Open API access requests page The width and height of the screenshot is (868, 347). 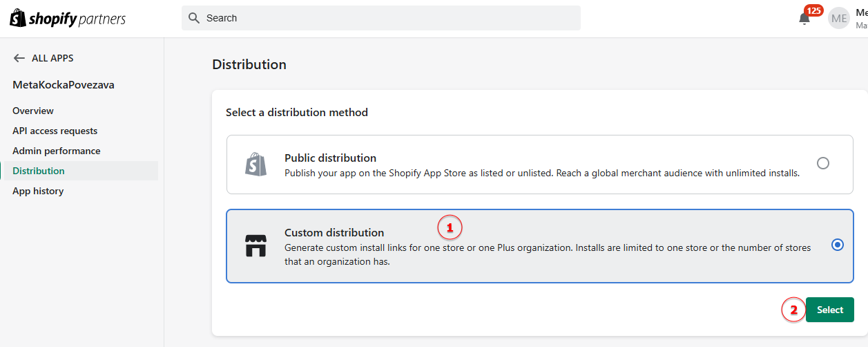55,131
